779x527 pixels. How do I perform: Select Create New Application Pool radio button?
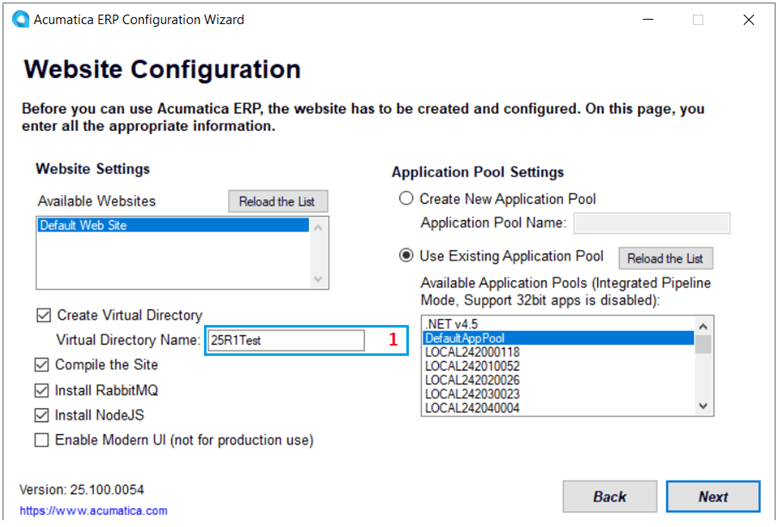[407, 199]
